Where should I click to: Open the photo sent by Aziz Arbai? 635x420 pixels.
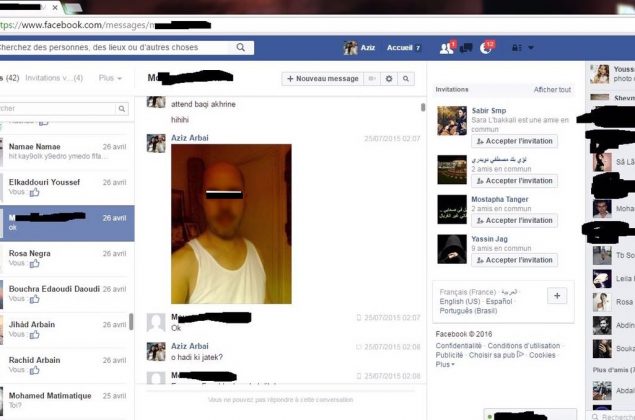(x=231, y=223)
